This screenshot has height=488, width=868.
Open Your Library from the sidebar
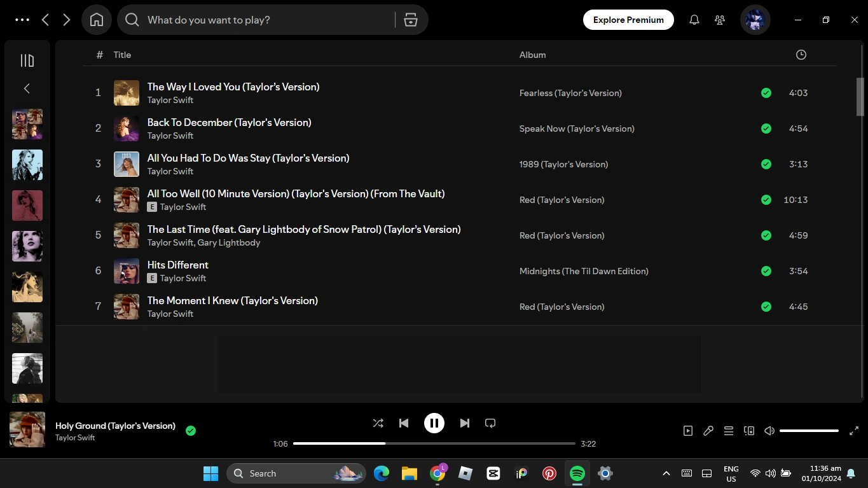coord(26,60)
